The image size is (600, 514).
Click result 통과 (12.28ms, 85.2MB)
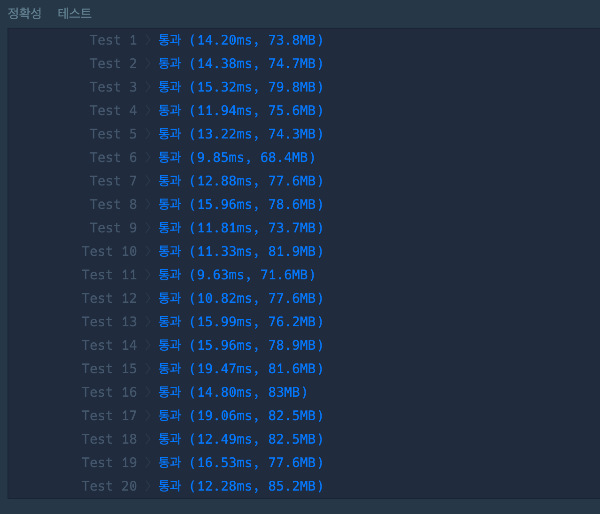pos(241,486)
